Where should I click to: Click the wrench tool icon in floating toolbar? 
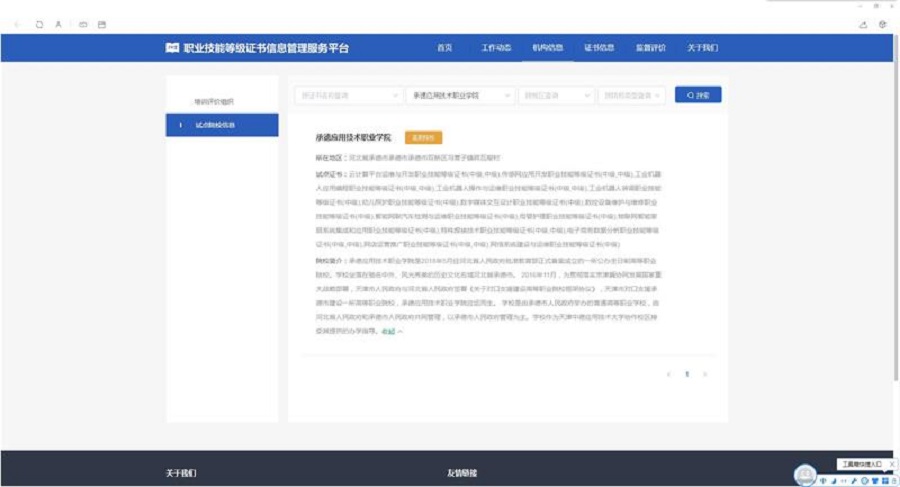pos(855,480)
